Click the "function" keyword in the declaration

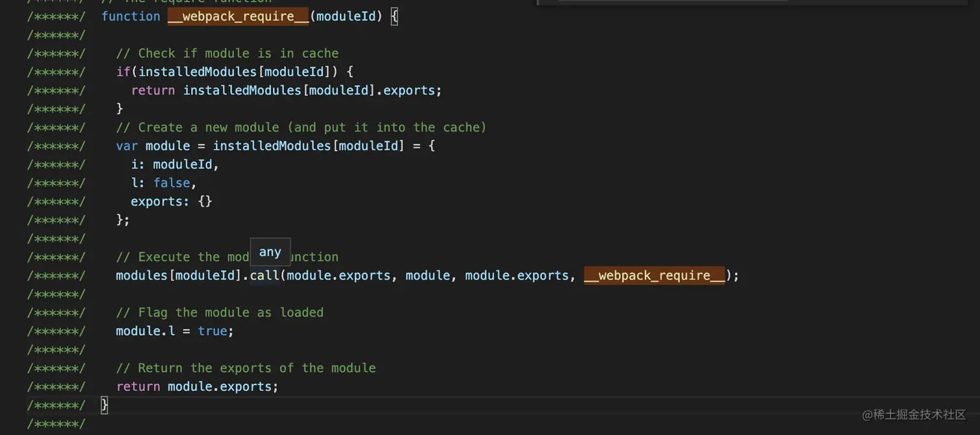[130, 16]
